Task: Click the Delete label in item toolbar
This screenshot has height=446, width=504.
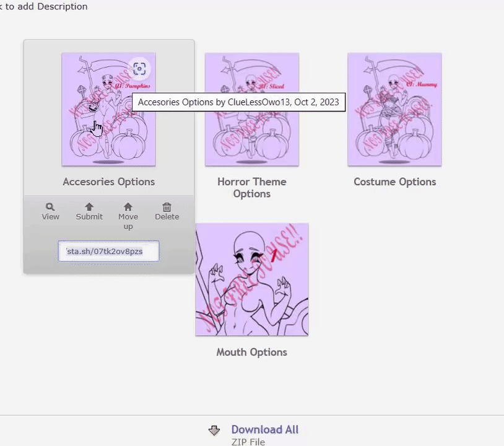Action: pyautogui.click(x=167, y=217)
